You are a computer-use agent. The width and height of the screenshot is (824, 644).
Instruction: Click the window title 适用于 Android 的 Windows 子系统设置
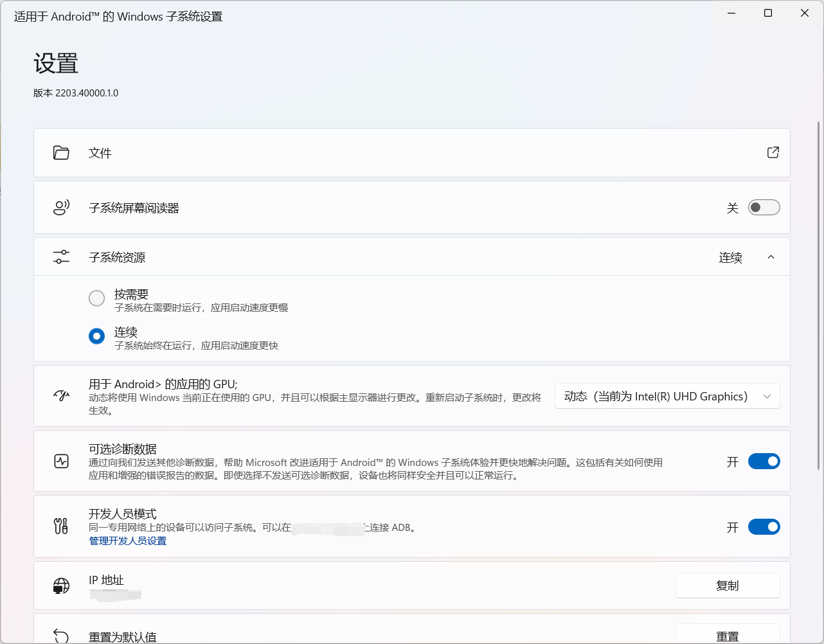pos(118,16)
